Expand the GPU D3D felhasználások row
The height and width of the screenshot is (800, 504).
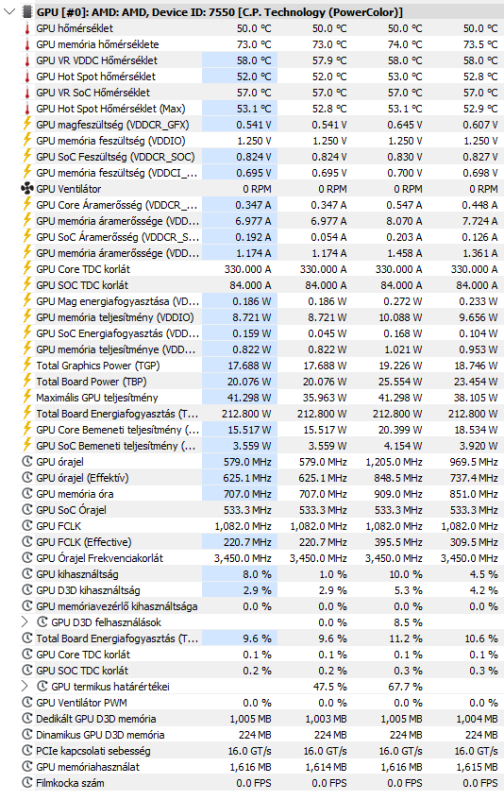[x=24, y=622]
